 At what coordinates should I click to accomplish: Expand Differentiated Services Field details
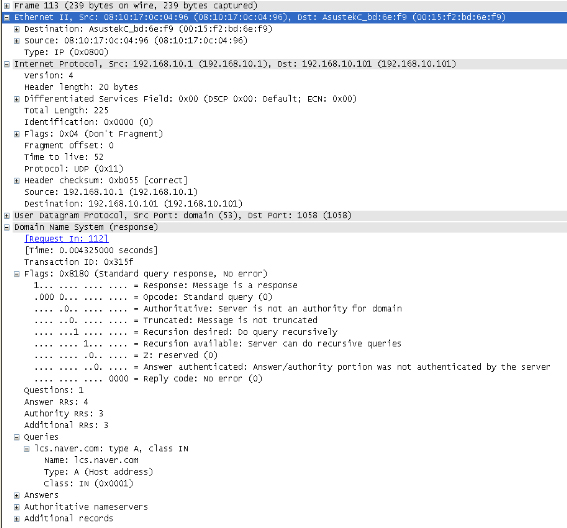pyautogui.click(x=17, y=99)
